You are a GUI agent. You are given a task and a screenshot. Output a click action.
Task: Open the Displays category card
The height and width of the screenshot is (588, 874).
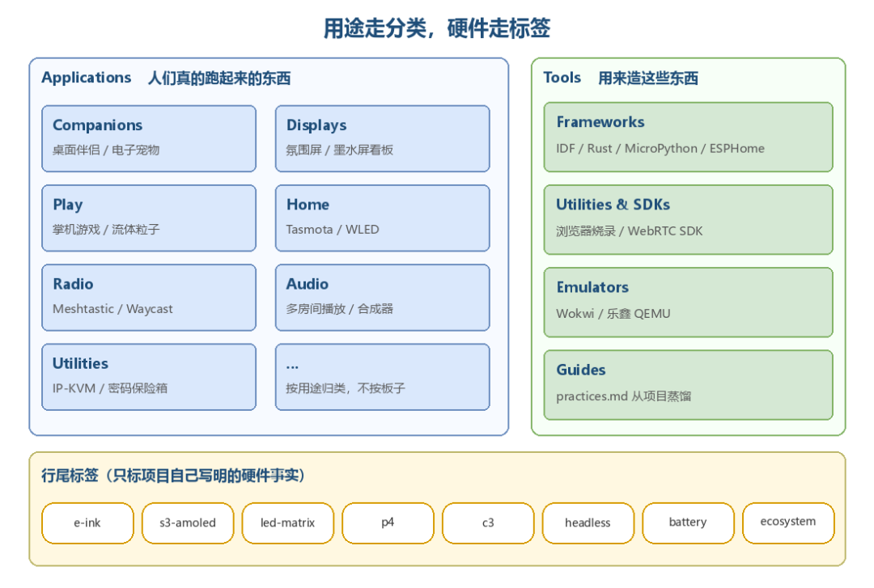[x=382, y=138]
